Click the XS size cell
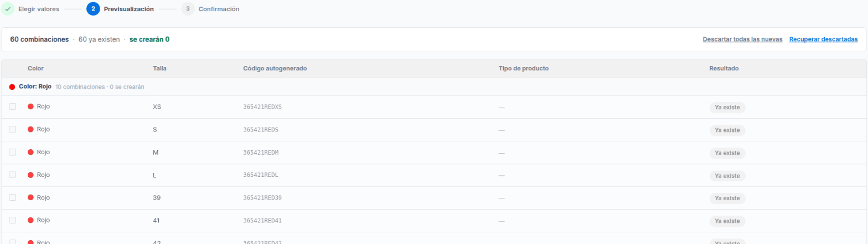868x244 pixels. point(157,106)
